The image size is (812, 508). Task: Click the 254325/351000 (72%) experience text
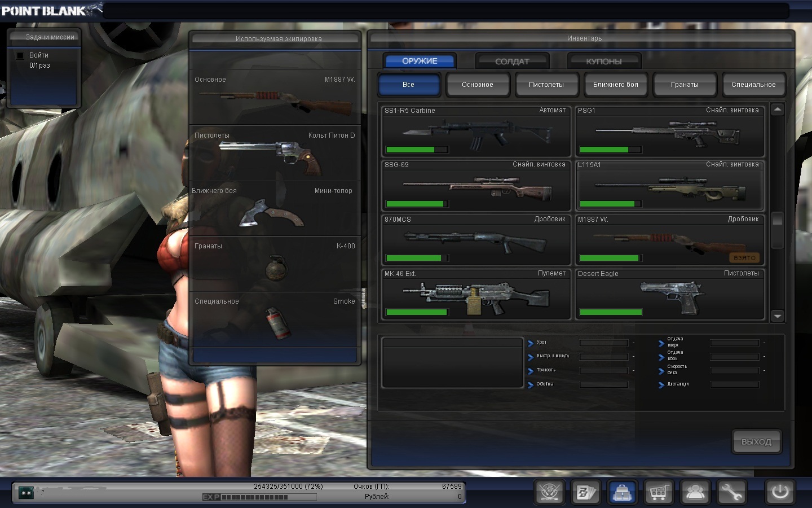288,487
